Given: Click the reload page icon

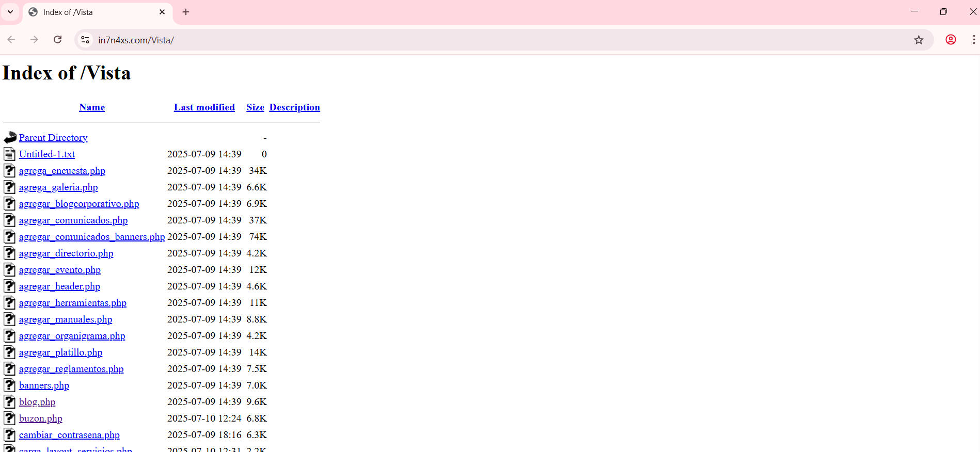Looking at the screenshot, I should tap(58, 40).
